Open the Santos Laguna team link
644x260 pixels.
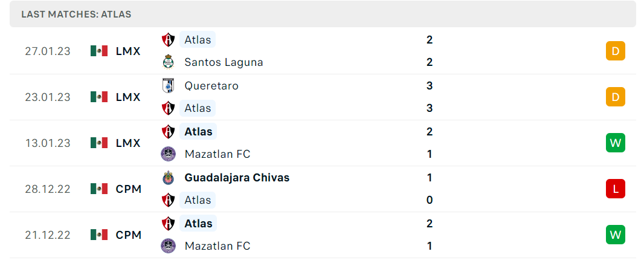[224, 62]
